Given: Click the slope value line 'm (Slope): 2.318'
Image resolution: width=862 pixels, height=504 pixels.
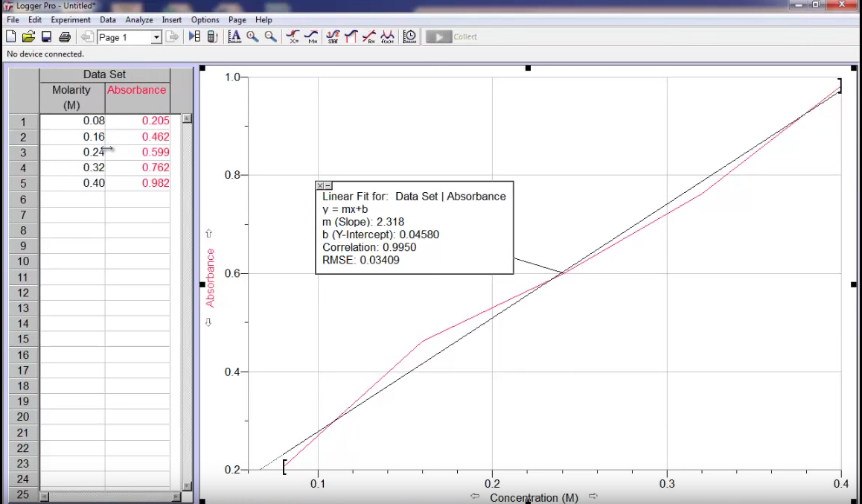Looking at the screenshot, I should pyautogui.click(x=363, y=222).
